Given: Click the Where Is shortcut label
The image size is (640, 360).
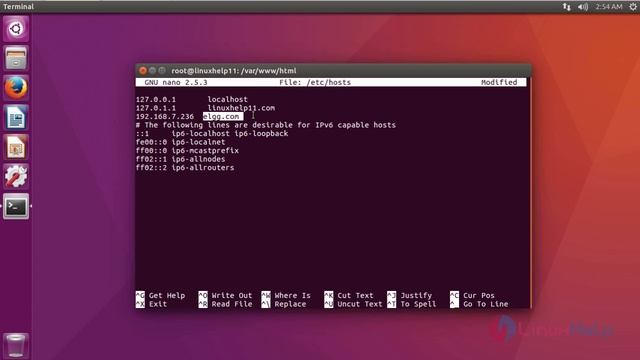Looking at the screenshot, I should [x=293, y=296].
